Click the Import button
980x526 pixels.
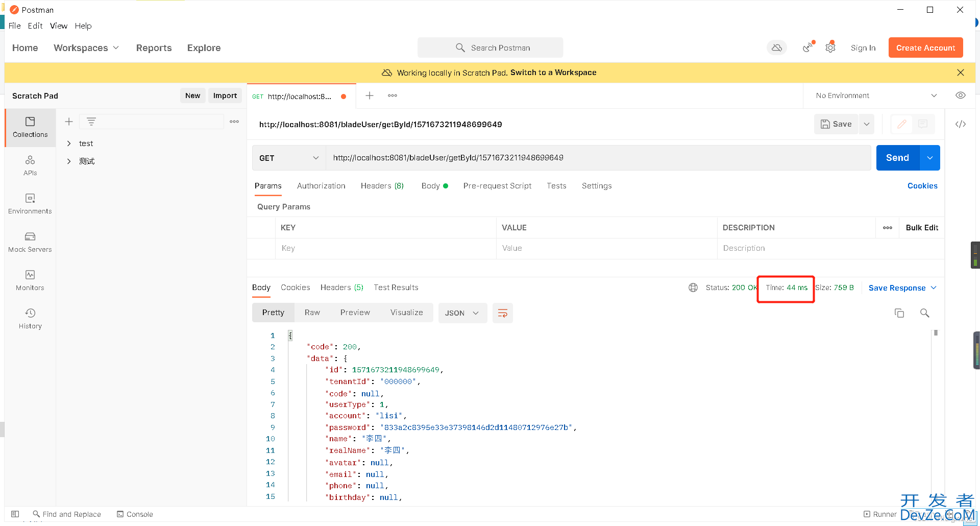click(x=225, y=95)
